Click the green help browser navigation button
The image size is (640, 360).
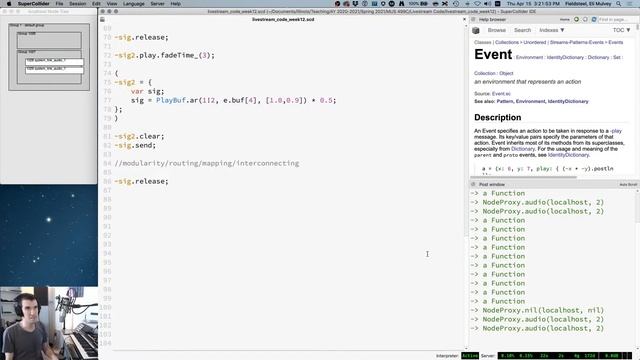(576, 20)
